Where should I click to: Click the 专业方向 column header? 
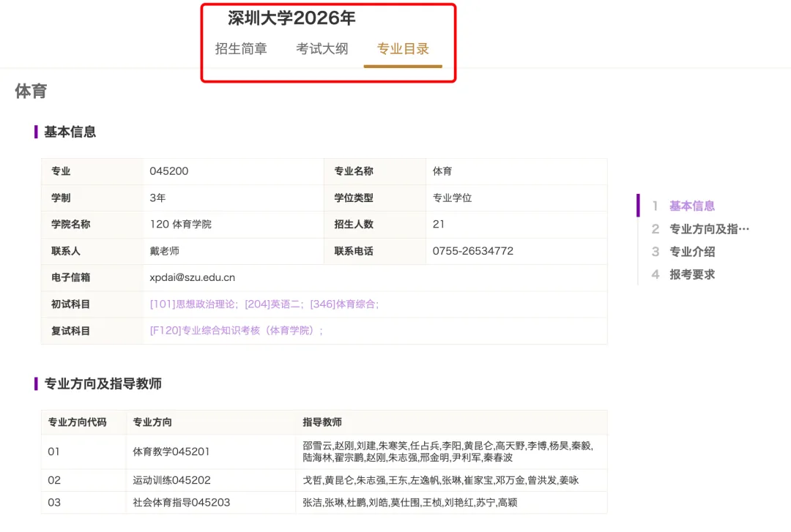152,422
